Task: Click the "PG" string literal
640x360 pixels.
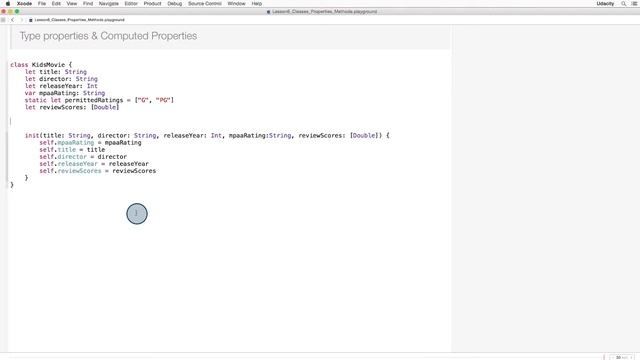Action: pyautogui.click(x=163, y=100)
